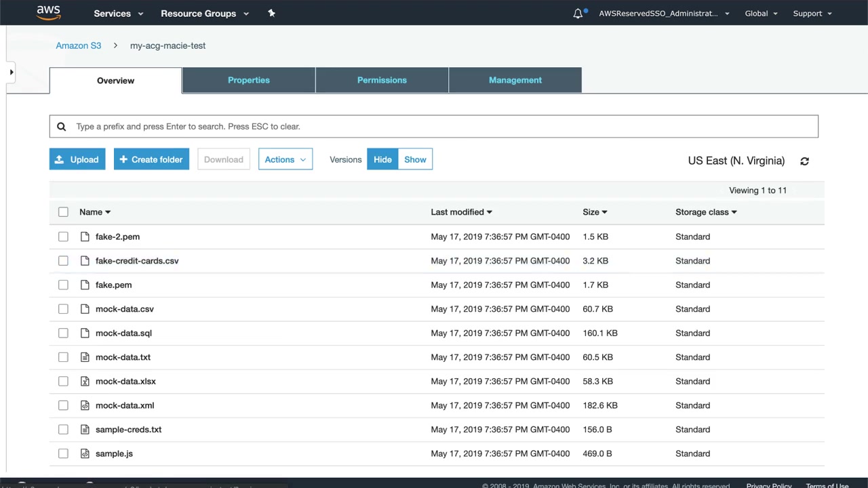Sort objects by Last modified column

[x=461, y=212]
